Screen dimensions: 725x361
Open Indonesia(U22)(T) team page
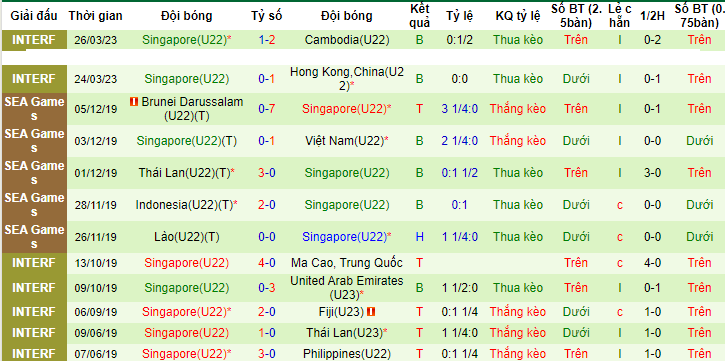(186, 205)
